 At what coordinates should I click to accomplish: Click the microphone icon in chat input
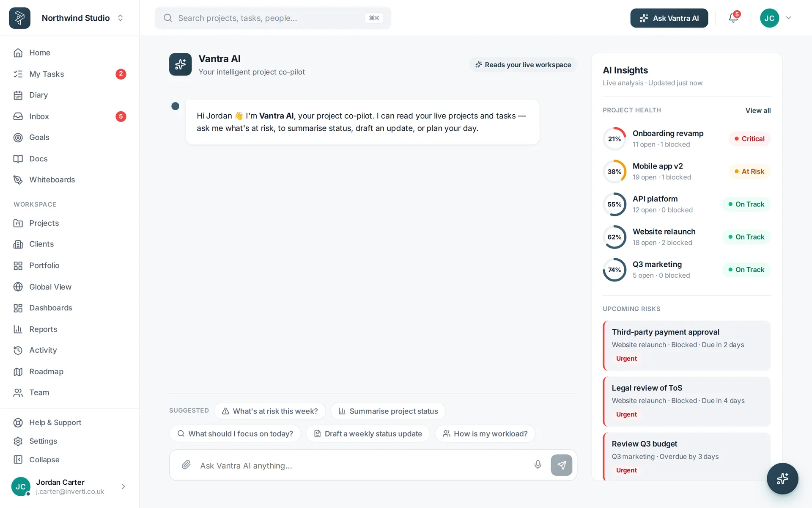[x=538, y=465]
